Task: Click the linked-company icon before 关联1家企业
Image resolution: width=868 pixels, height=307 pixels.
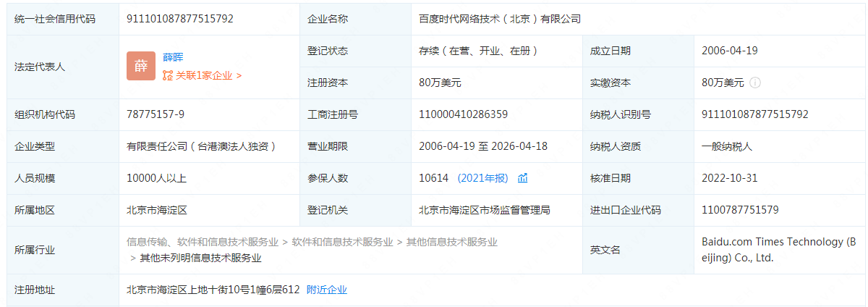Action: click(x=168, y=75)
